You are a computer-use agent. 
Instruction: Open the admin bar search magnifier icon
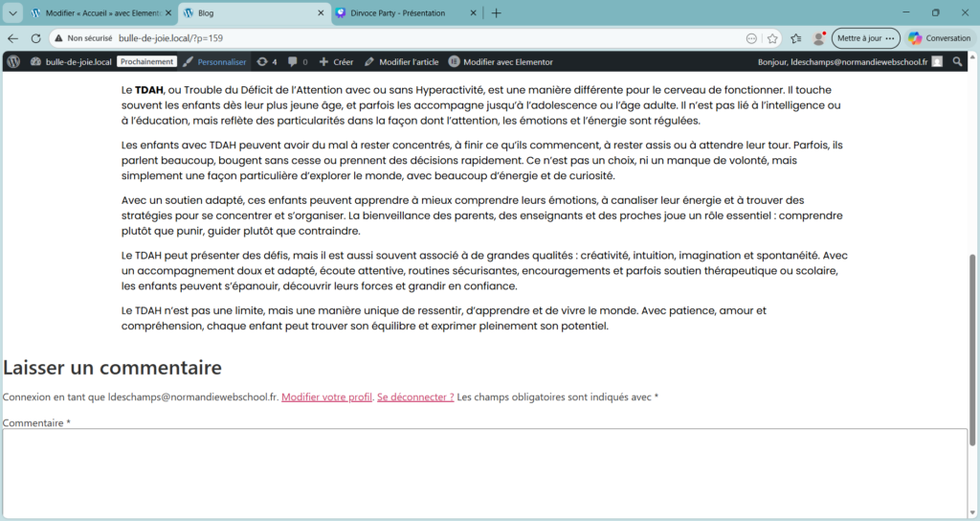tap(957, 61)
